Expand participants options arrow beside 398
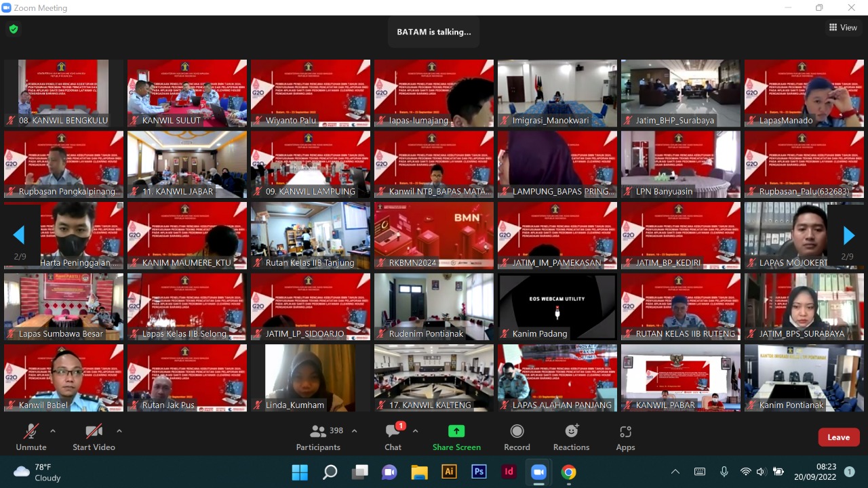The image size is (868, 488). (354, 431)
